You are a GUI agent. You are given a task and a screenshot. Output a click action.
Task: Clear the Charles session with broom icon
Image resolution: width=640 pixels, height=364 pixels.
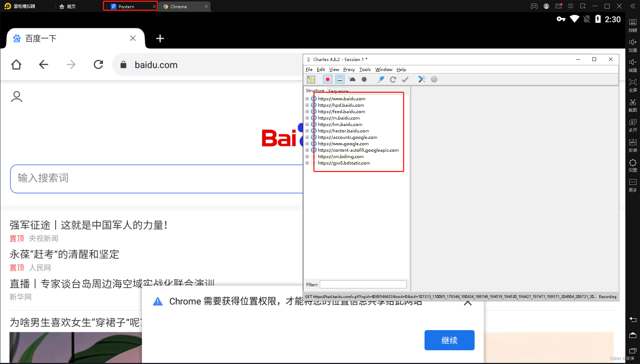point(311,79)
